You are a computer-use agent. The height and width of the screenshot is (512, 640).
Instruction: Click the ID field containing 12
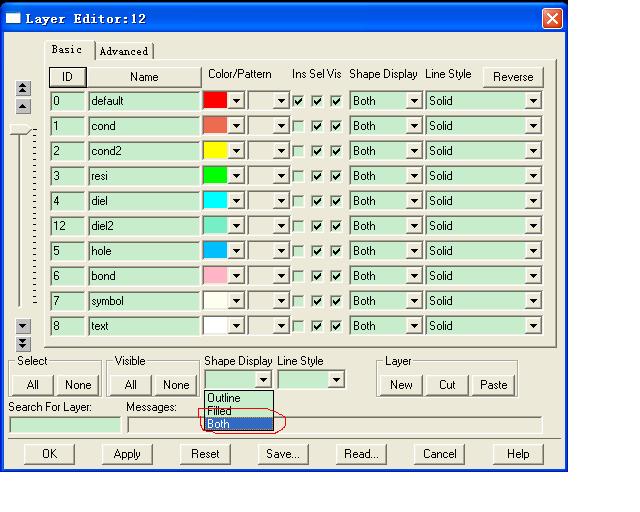[67, 226]
